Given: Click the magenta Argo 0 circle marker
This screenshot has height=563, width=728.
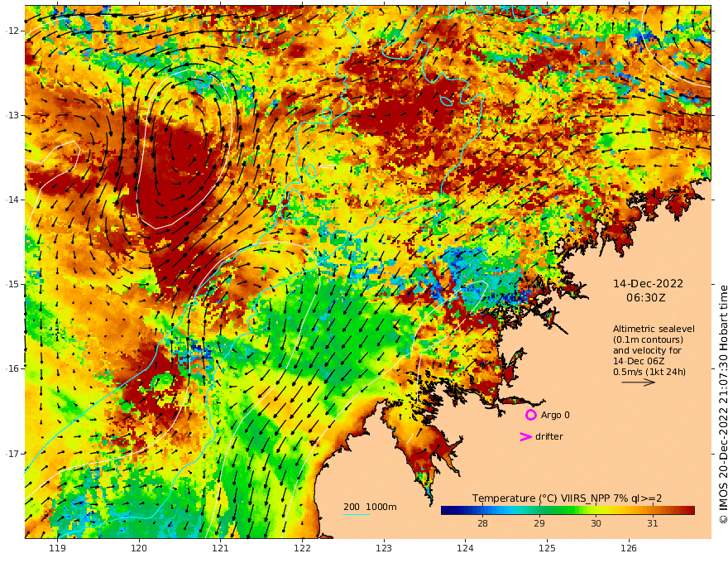Looking at the screenshot, I should click(x=530, y=415).
